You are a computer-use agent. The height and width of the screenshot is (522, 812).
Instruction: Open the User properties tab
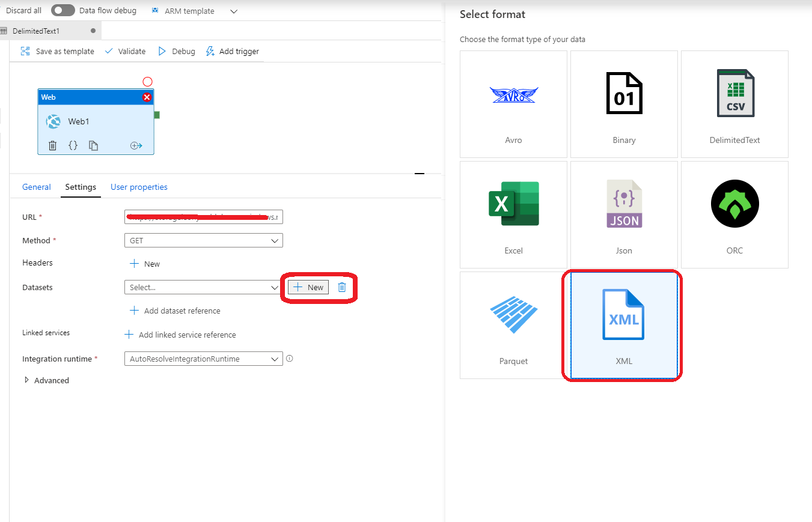click(x=139, y=187)
